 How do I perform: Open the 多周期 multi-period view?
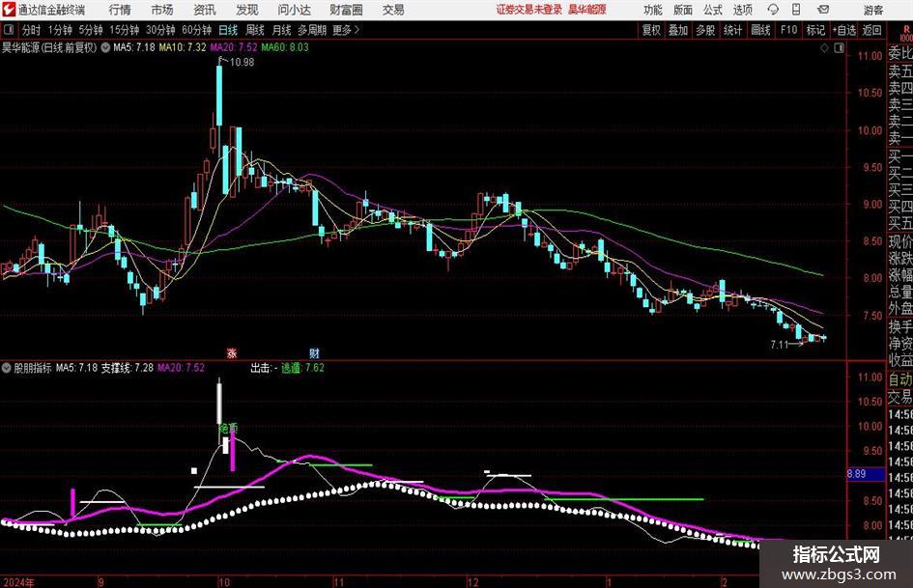pyautogui.click(x=312, y=30)
